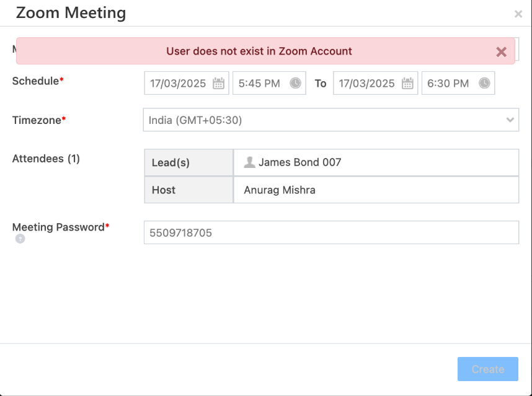The width and height of the screenshot is (532, 396).
Task: Click the person icon beside James Bond 007
Action: [249, 162]
